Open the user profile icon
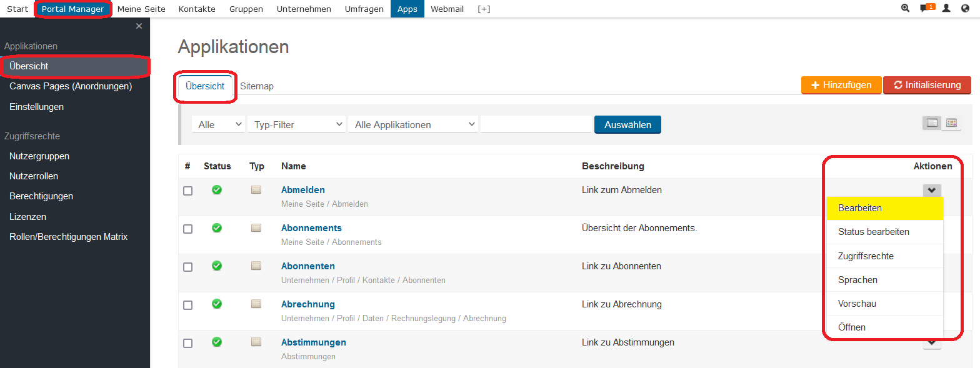Viewport: 980px width, 368px height. coord(946,9)
